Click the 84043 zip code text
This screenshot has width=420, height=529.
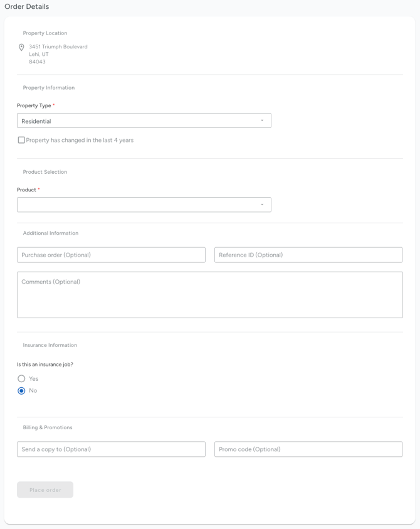[37, 61]
